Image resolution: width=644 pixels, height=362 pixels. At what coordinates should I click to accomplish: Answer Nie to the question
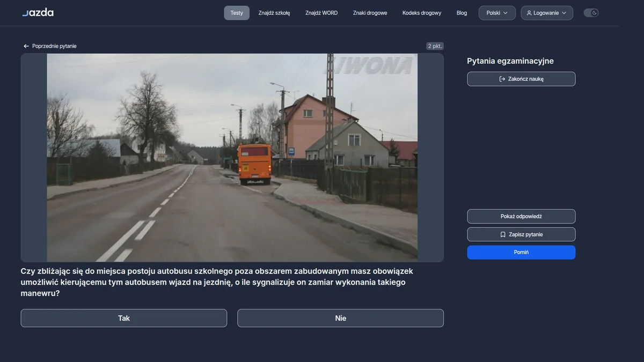[x=340, y=318]
